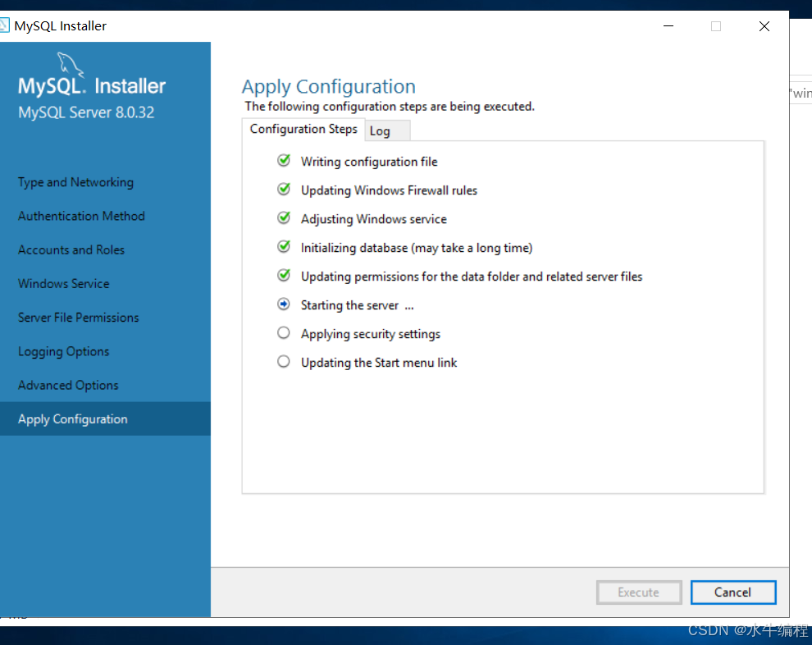Click the 'Adjusting Windows service' step text
The image size is (812, 645).
tap(374, 219)
